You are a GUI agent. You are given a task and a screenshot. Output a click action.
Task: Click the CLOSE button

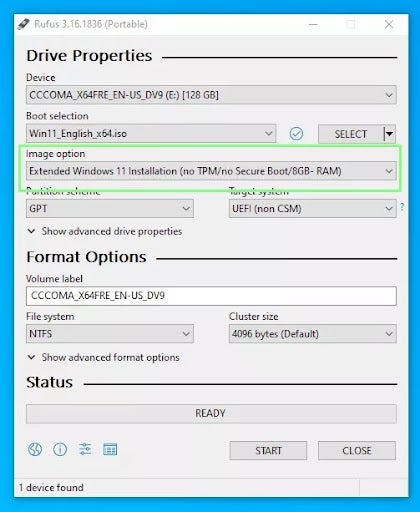(357, 451)
